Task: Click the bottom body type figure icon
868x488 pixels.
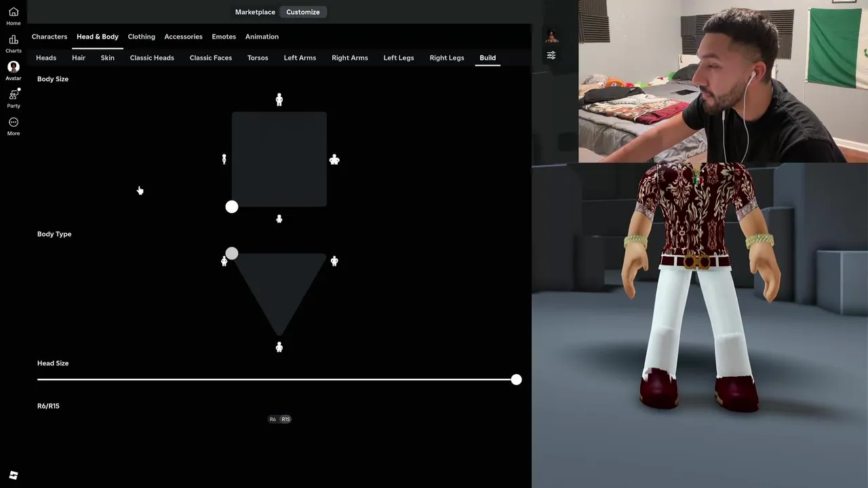Action: (x=279, y=347)
